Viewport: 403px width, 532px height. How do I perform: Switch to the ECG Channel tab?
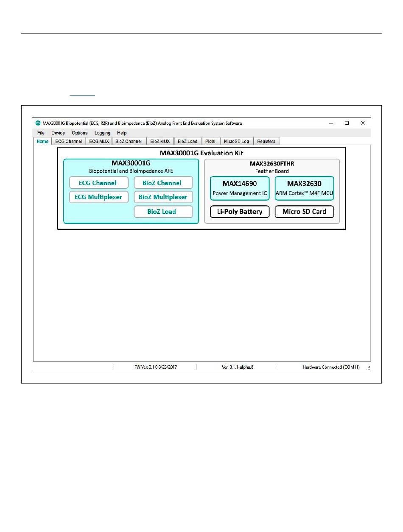pos(69,141)
